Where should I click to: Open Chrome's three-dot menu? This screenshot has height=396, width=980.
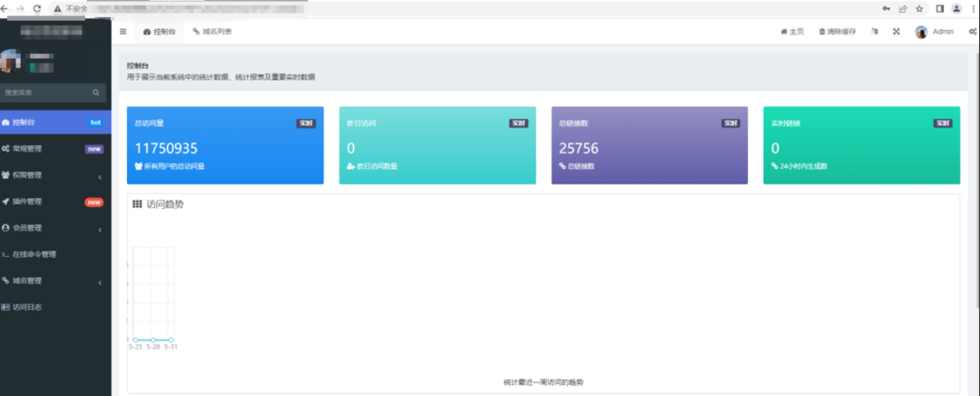972,8
